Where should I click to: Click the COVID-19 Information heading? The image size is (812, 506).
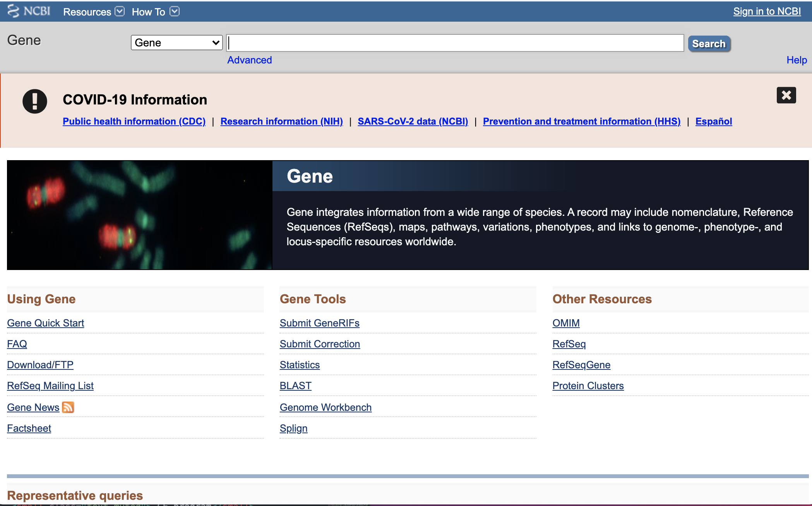click(x=135, y=100)
